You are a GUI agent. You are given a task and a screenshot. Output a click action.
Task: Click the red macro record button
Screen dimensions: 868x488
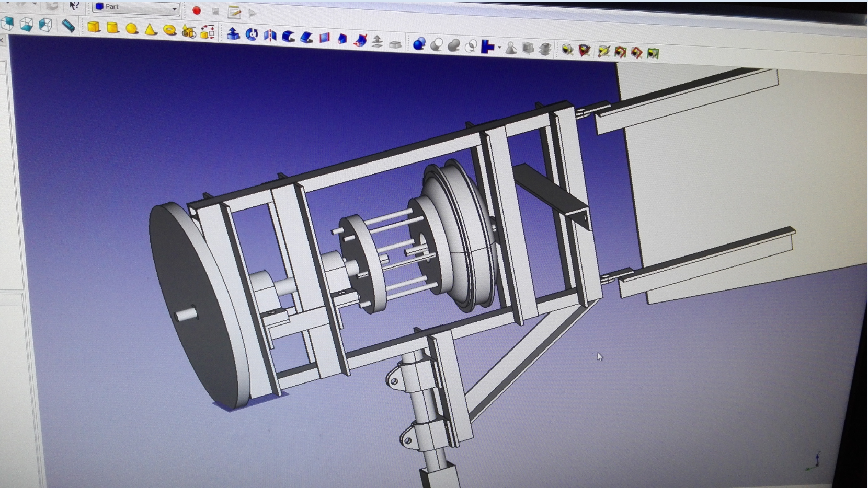click(197, 10)
